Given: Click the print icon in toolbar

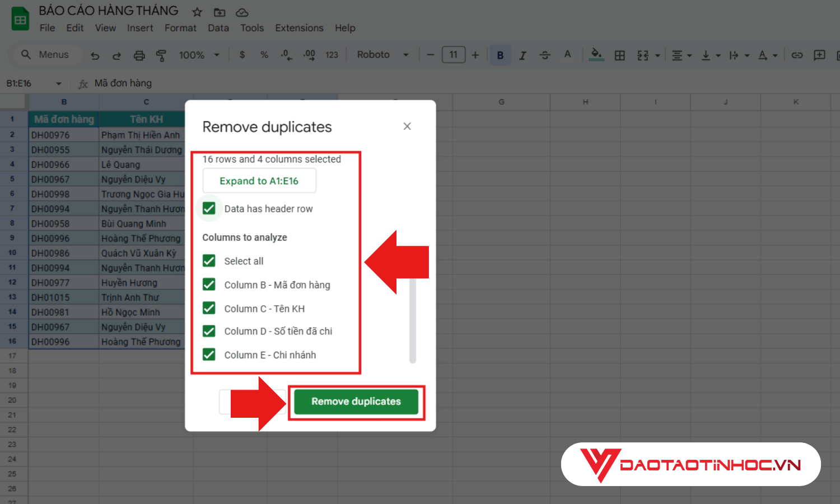Looking at the screenshot, I should point(139,55).
